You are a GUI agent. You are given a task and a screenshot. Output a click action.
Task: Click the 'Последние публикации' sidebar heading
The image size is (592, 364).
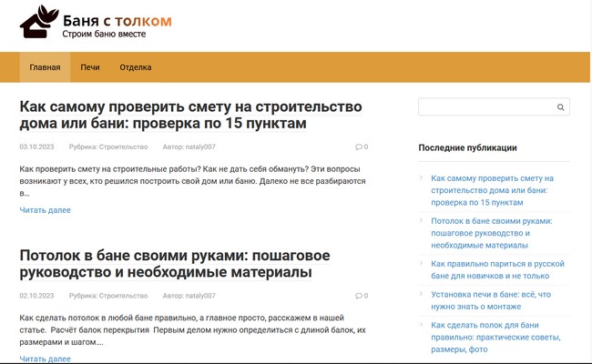pos(467,147)
